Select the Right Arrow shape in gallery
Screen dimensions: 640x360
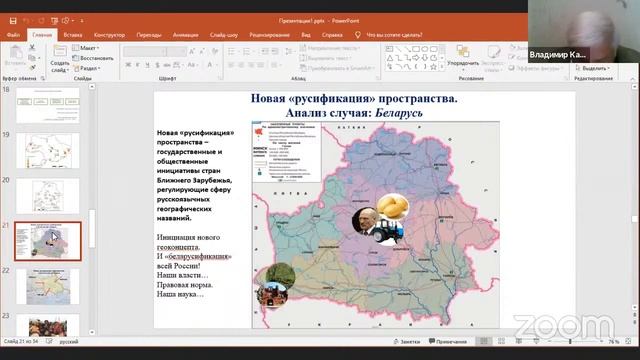[416, 58]
